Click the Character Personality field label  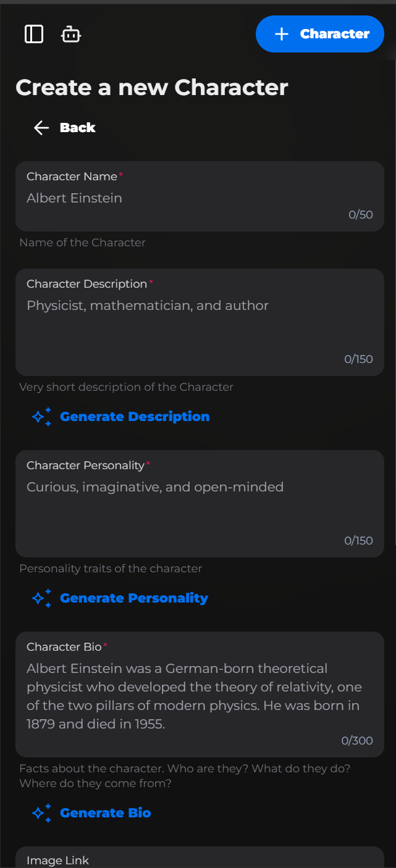tap(85, 465)
